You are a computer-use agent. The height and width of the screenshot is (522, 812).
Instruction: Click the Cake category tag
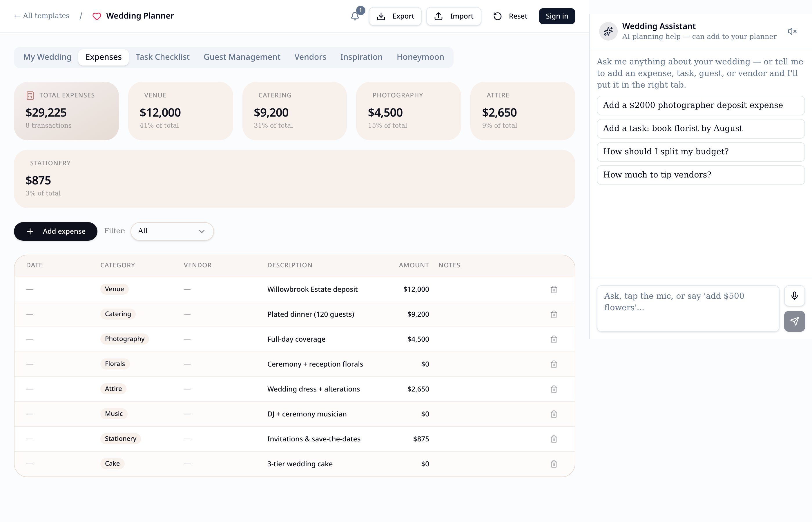112,463
